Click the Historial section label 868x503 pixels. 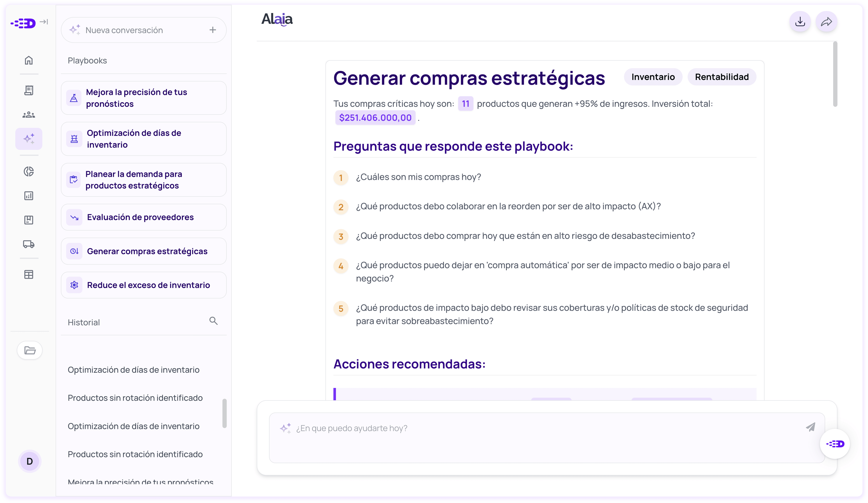tap(84, 322)
